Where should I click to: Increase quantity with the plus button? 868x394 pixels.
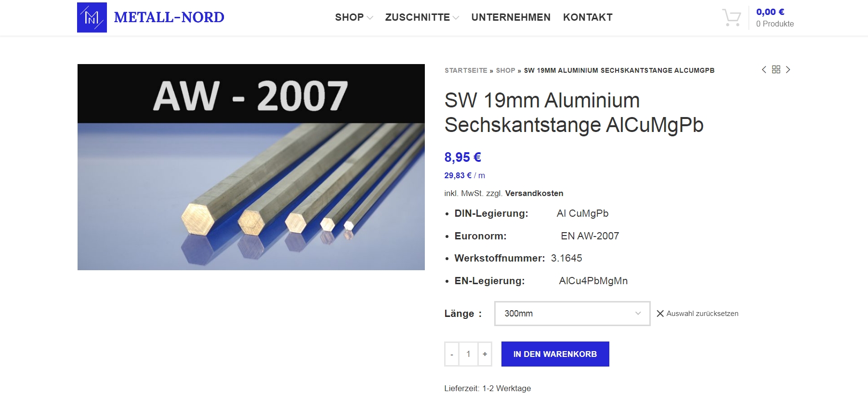[x=485, y=354]
